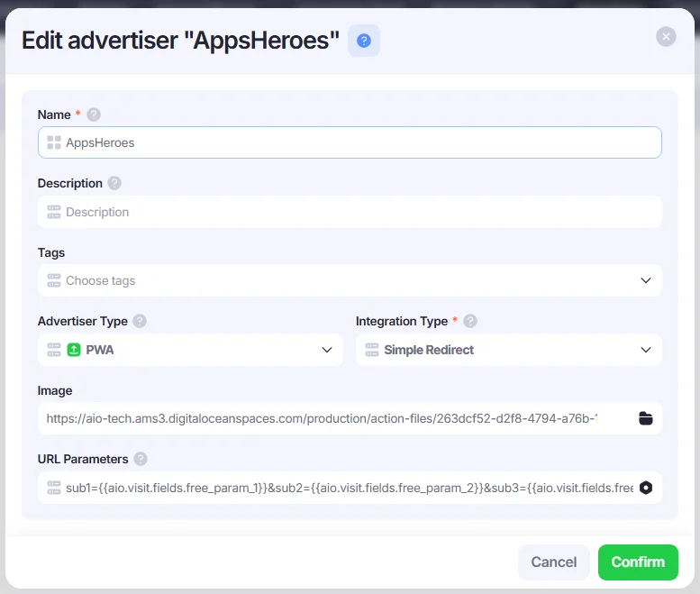Click the help icon next to URL Parameters
This screenshot has width=700, height=594.
(141, 459)
